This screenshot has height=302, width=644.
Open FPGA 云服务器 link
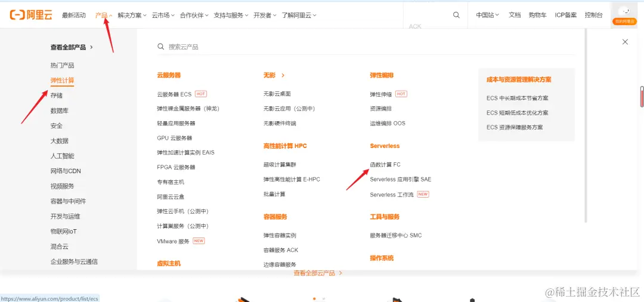pos(176,167)
